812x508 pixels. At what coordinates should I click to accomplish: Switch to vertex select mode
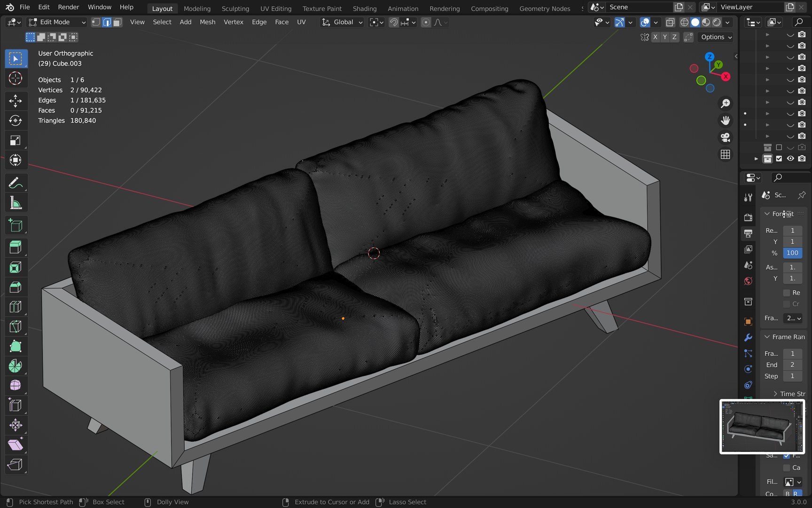[x=96, y=22]
